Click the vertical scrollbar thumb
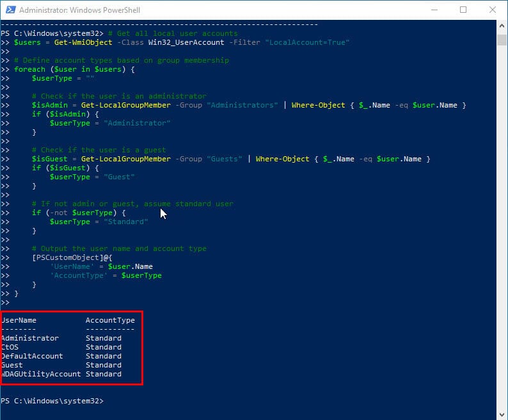Viewport: 508px width, 420px height. 502,40
